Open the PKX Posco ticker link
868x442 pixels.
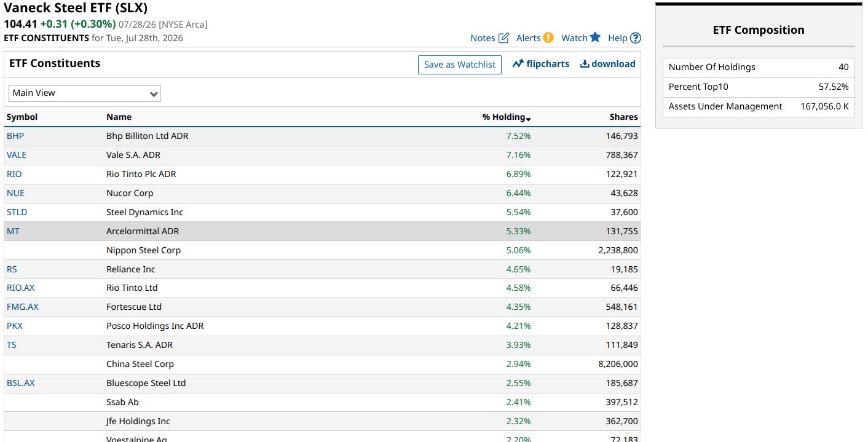click(x=15, y=326)
